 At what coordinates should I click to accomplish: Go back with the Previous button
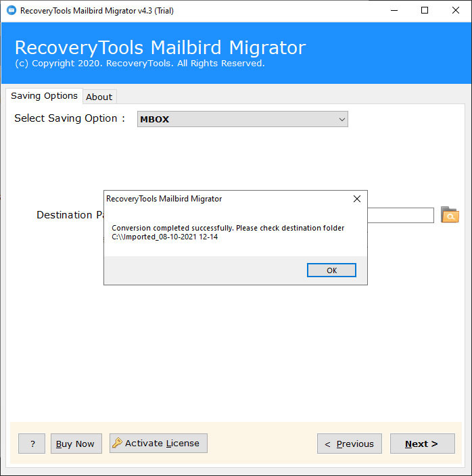coord(350,444)
